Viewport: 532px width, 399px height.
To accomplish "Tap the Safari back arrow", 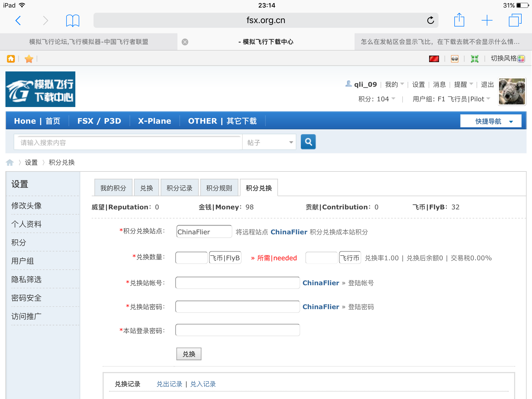I will pos(18,21).
